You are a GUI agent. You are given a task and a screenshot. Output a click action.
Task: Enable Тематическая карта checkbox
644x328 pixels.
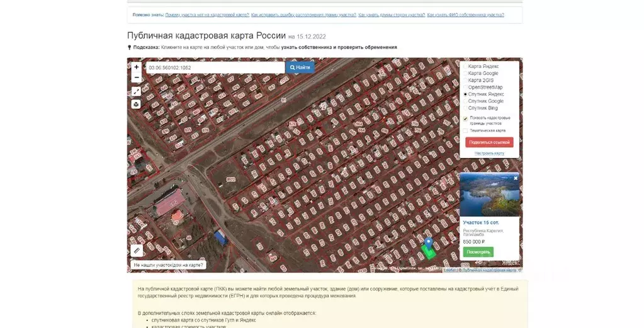[465, 130]
